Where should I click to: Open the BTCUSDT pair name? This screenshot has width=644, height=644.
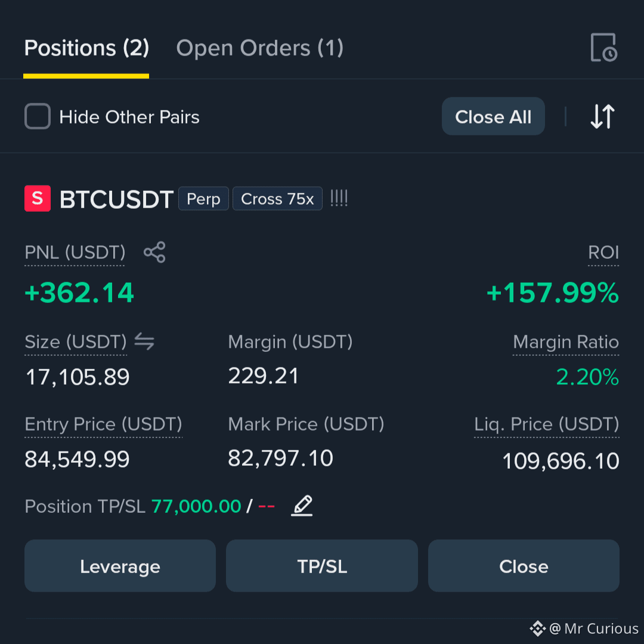[116, 199]
